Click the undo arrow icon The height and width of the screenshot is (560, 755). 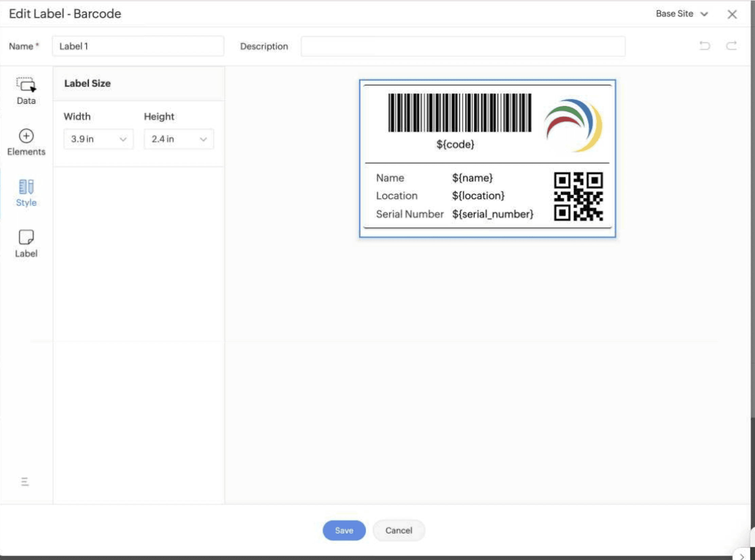[705, 45]
